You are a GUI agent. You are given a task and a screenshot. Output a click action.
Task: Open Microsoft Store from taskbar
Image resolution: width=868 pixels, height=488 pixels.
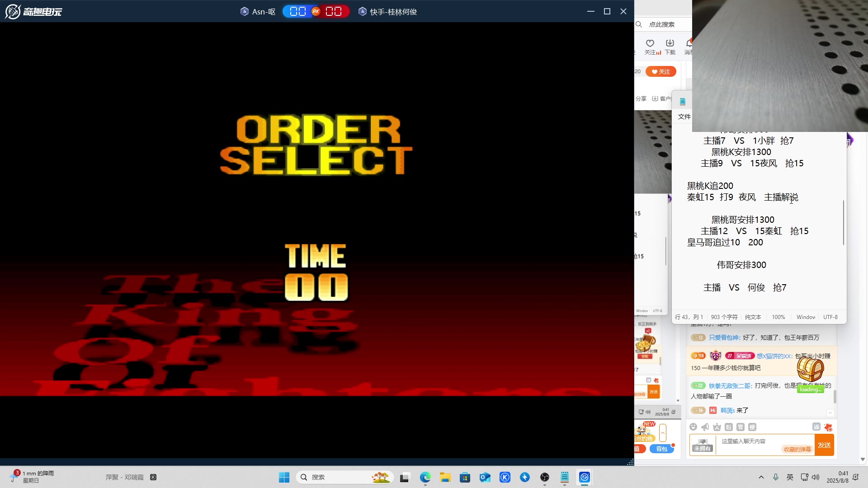pos(465,477)
